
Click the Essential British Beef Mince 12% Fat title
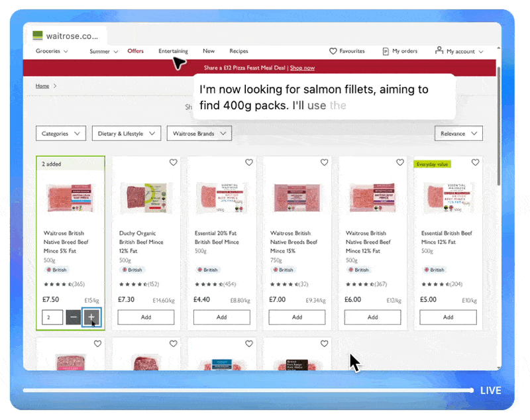[x=447, y=238]
